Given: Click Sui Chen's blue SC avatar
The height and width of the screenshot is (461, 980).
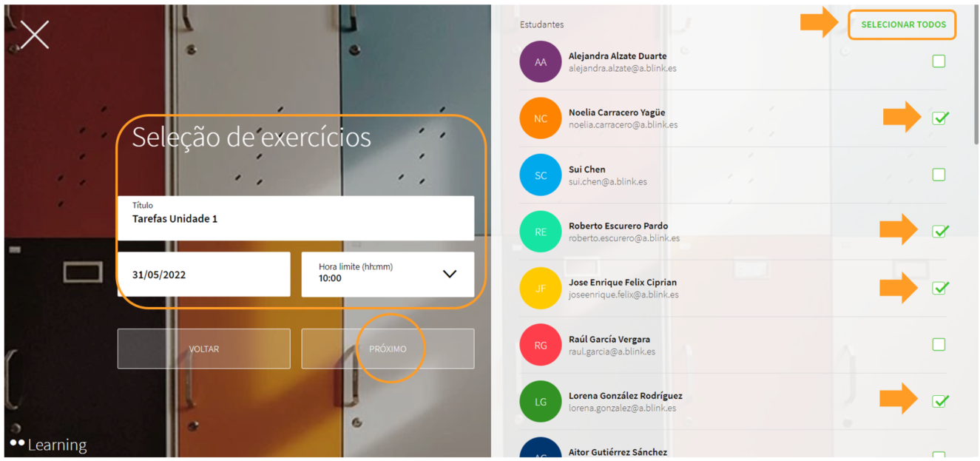Looking at the screenshot, I should click(541, 175).
